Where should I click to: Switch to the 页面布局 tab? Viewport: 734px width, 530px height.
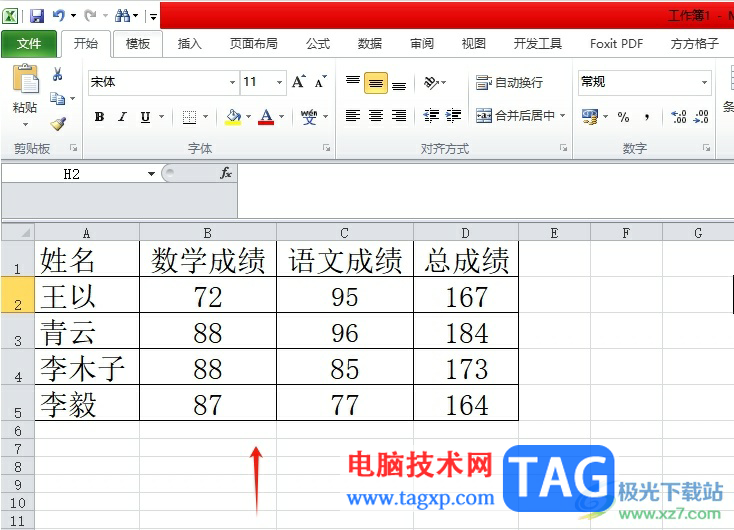coord(253,44)
